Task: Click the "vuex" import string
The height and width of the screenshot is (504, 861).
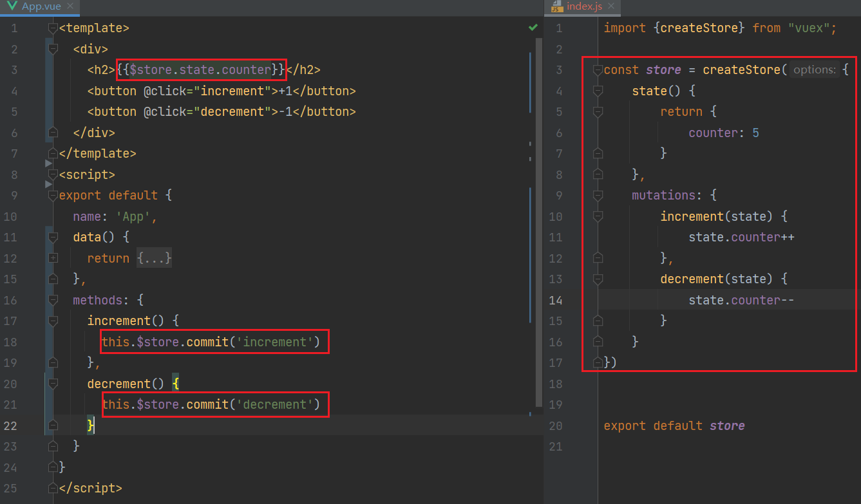Action: click(809, 28)
